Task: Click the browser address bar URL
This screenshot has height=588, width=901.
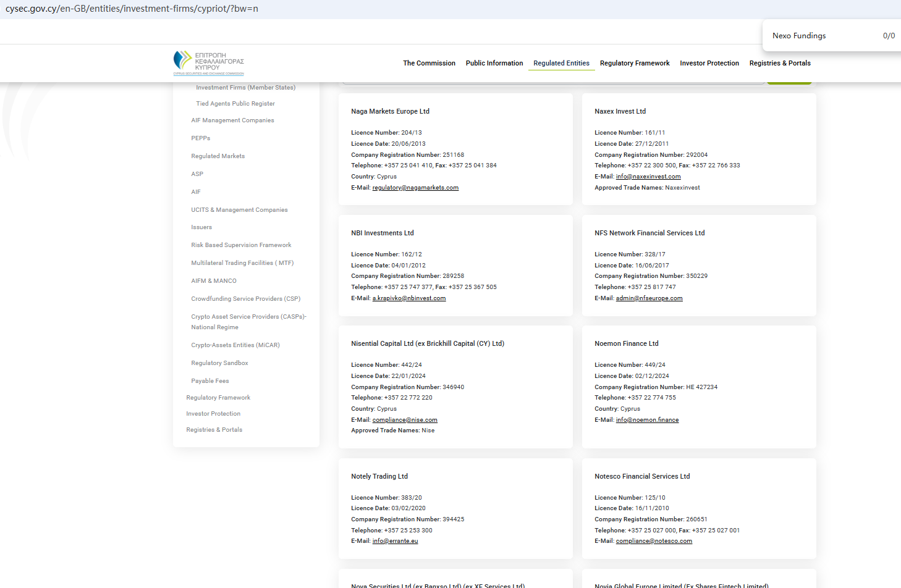Action: click(132, 9)
